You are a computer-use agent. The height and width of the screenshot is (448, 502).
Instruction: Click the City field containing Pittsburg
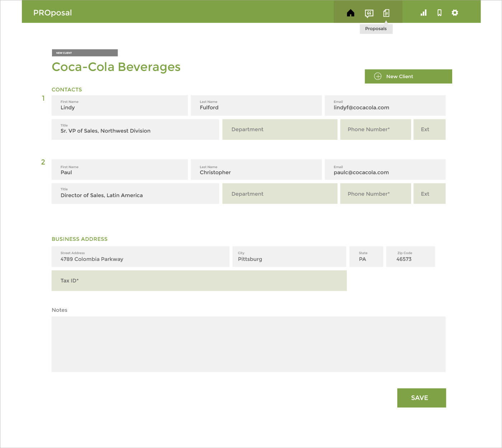pyautogui.click(x=289, y=257)
